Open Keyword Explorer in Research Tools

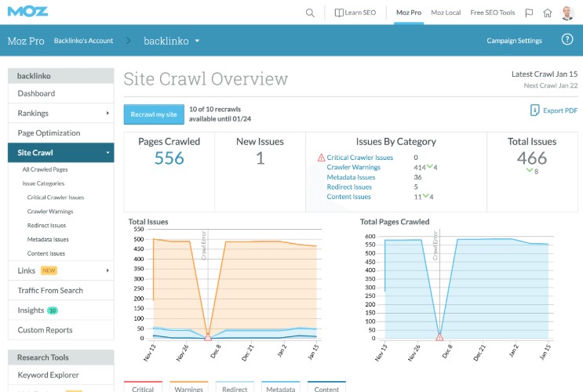pos(61,375)
